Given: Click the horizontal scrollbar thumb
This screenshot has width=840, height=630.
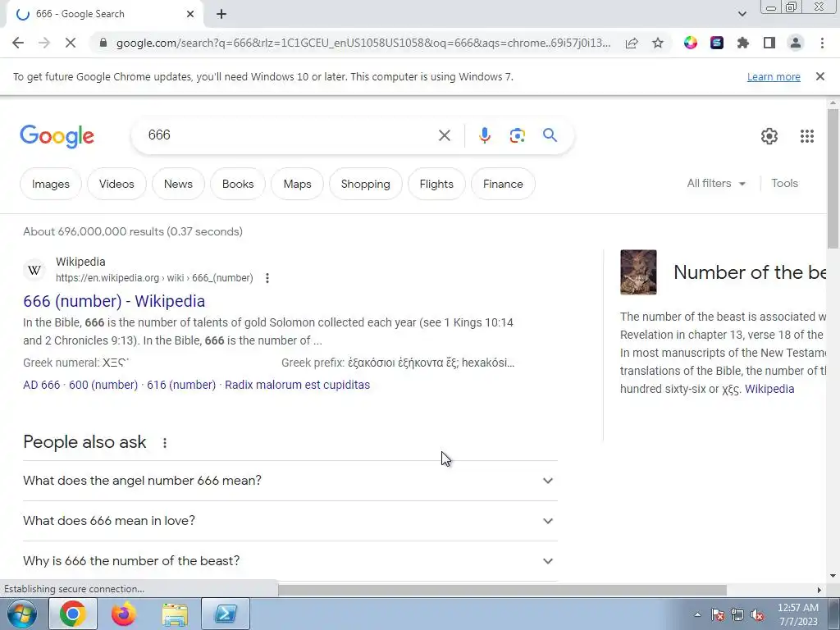Looking at the screenshot, I should [502, 590].
